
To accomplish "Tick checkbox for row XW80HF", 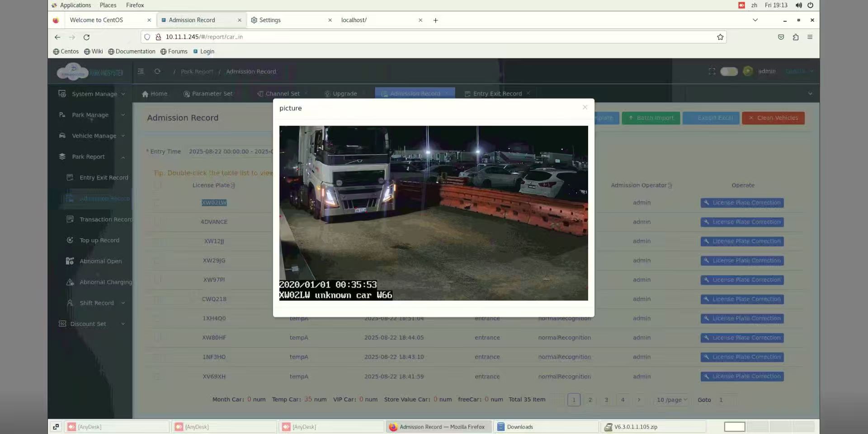I will tap(157, 338).
